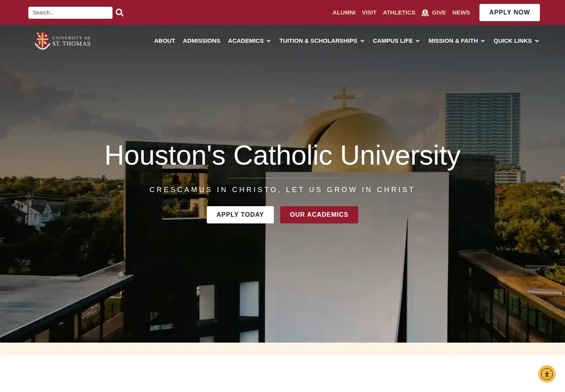This screenshot has width=565, height=392.
Task: Open the News link
Action: [461, 13]
